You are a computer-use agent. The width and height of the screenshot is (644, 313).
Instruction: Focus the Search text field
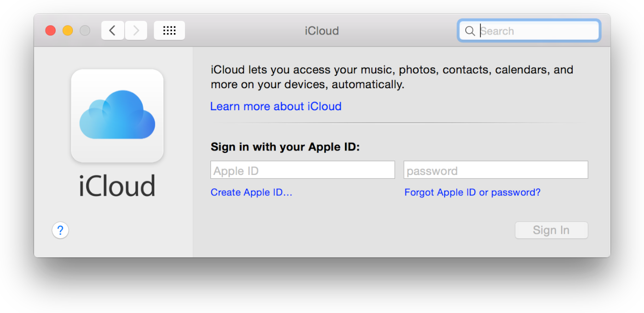[x=537, y=31]
